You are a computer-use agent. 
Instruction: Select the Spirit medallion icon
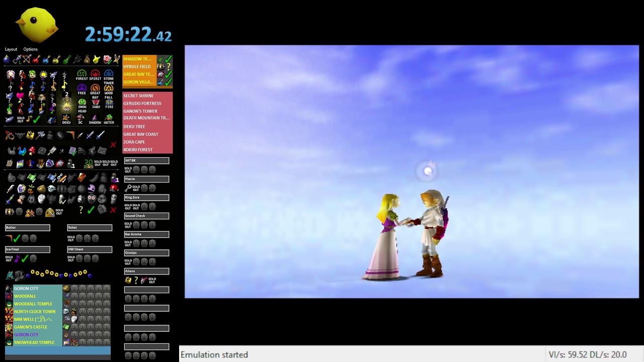[x=95, y=75]
